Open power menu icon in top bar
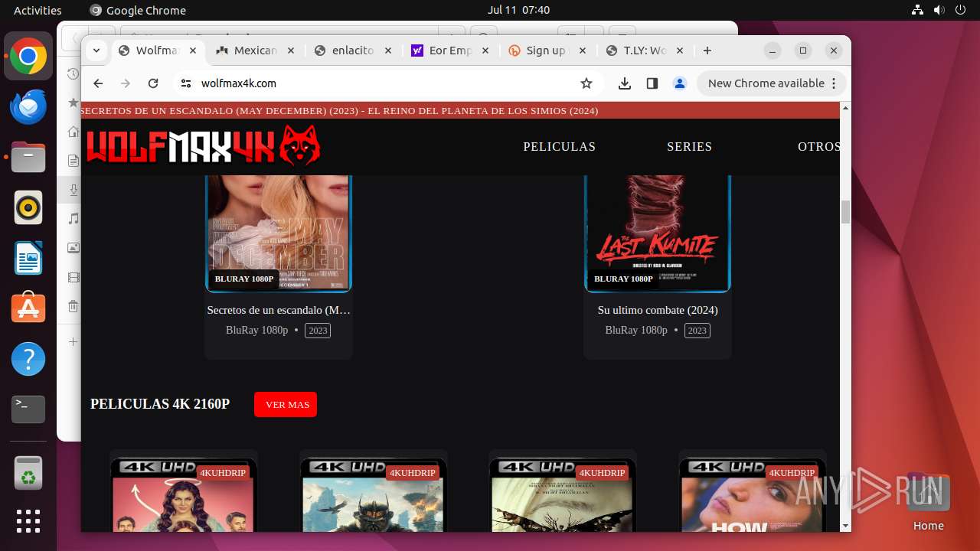Screen dimensions: 980x551 tap(961, 10)
